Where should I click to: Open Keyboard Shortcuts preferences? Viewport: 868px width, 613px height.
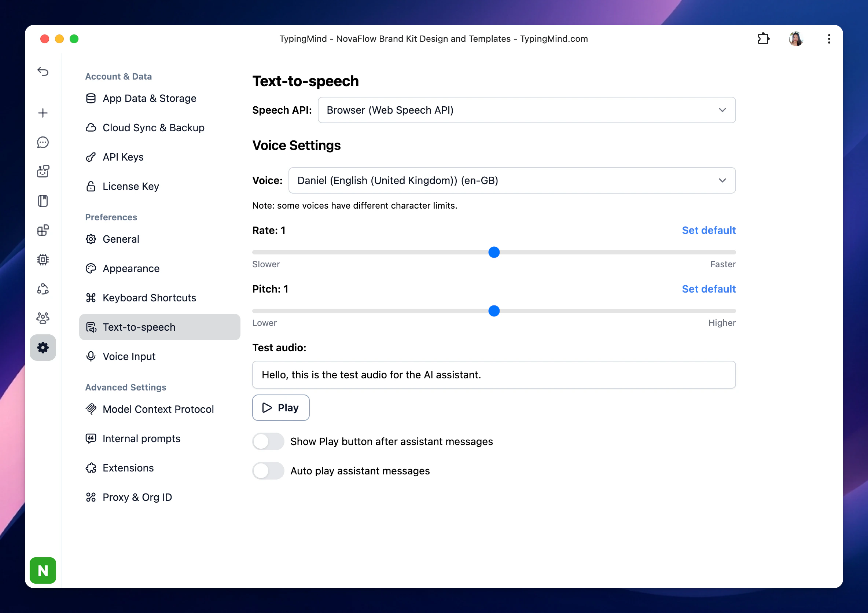pyautogui.click(x=159, y=298)
